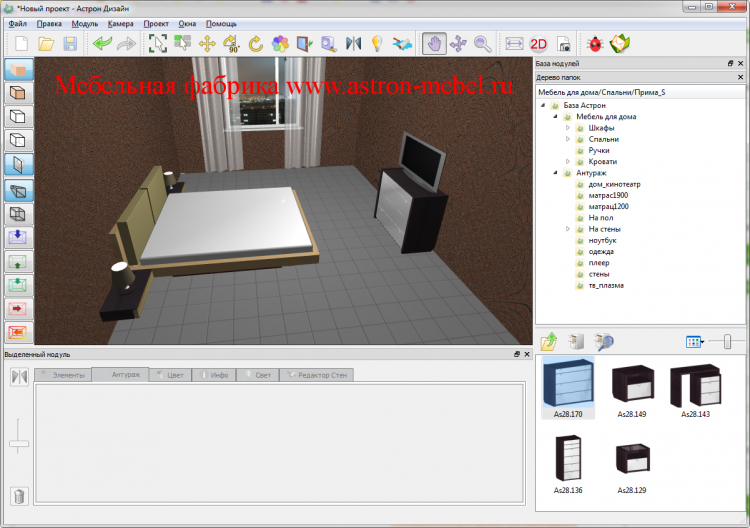750x528 pixels.
Task: Select the тв_плазма folder
Action: 606,286
